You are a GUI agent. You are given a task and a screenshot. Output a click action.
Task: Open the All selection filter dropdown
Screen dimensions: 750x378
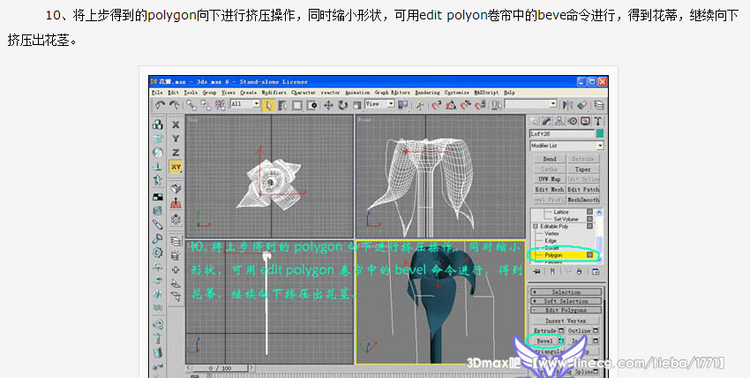(x=245, y=104)
